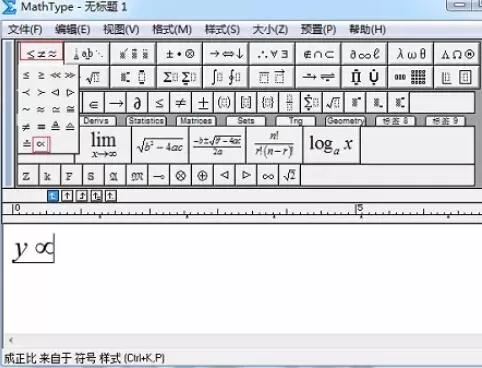Viewport: 482px width, 368px height.
Task: Open the underbar and overbar templates palette
Action: pos(272,77)
